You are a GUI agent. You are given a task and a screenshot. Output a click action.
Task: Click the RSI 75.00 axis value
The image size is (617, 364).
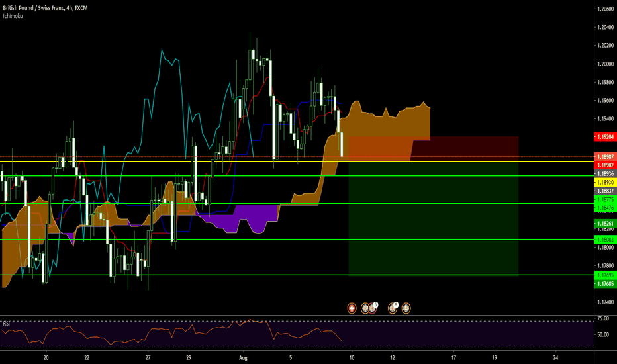603,318
